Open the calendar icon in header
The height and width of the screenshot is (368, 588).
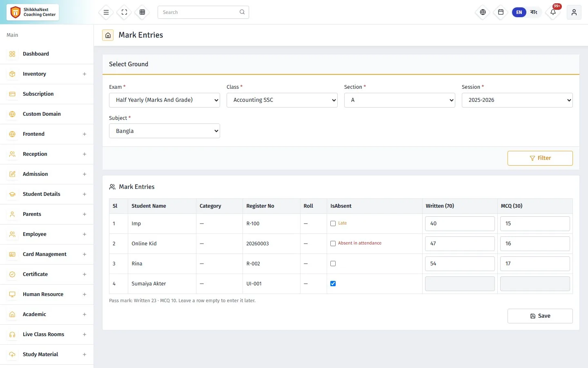[501, 12]
